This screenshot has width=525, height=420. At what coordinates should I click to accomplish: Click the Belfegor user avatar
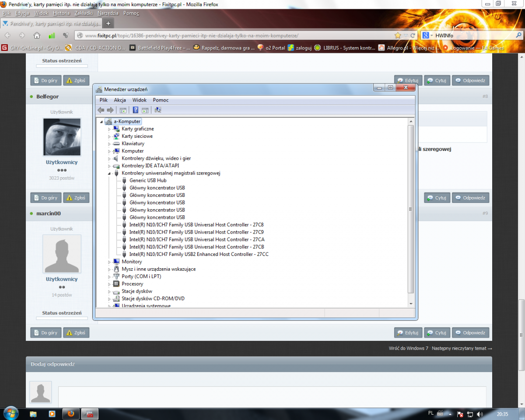coord(62,136)
